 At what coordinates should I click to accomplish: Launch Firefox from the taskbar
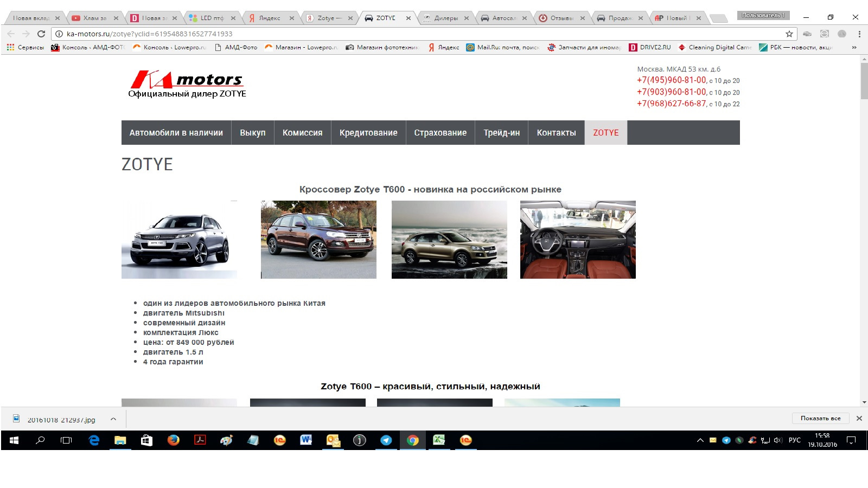tap(173, 440)
